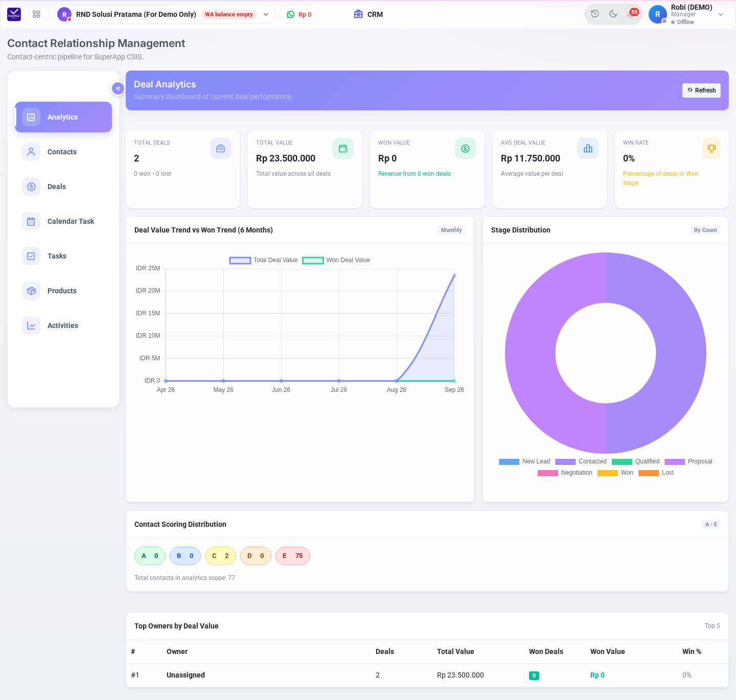Screen dimensions: 736x700
Task: Click the CRM module label
Action: pos(375,14)
